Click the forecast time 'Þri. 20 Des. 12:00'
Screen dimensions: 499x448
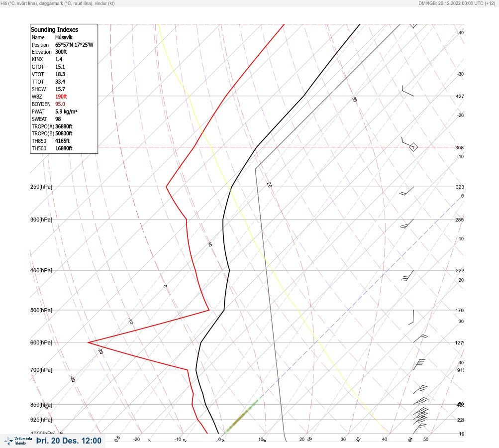(x=69, y=441)
